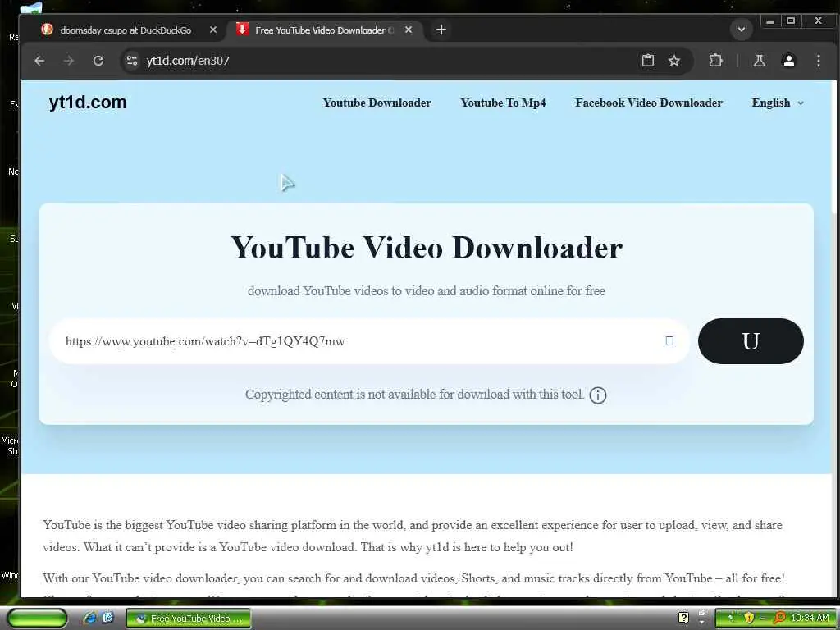
Task: Go back with the browser back arrow
Action: (x=39, y=61)
